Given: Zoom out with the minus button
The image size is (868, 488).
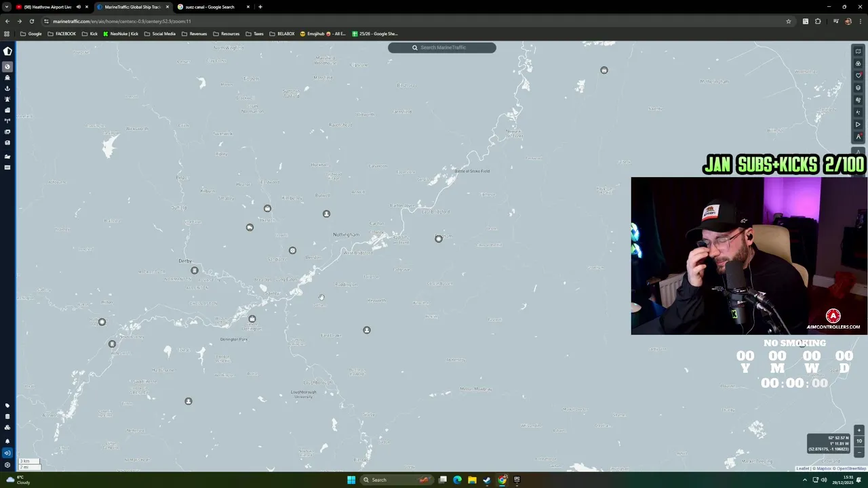Looking at the screenshot, I should point(859,451).
